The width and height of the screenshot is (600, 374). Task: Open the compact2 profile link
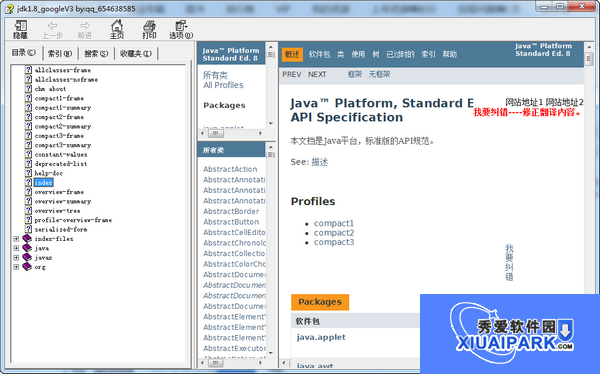tap(334, 233)
